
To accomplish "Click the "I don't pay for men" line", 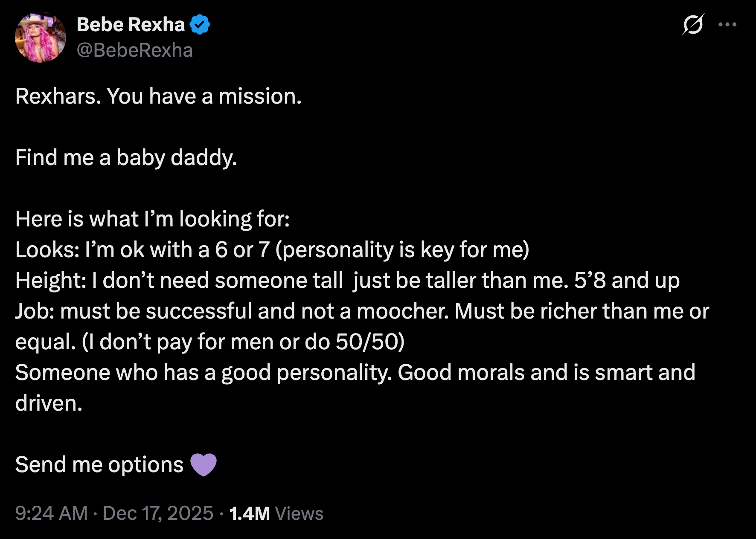I will click(x=210, y=342).
